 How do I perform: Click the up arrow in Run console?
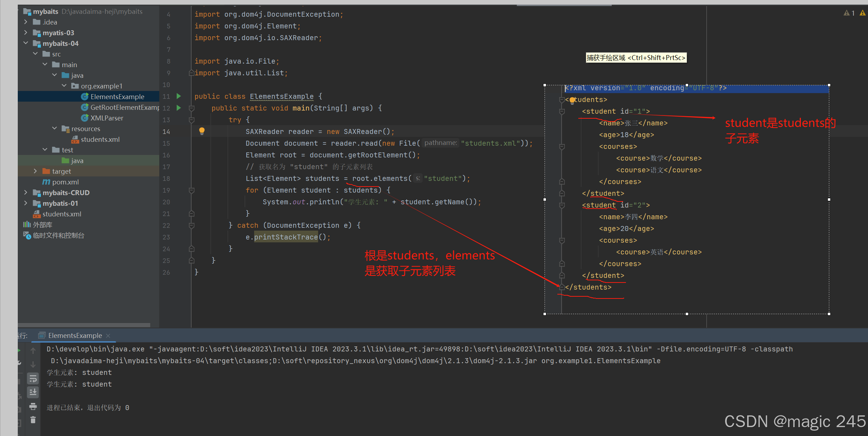point(33,351)
